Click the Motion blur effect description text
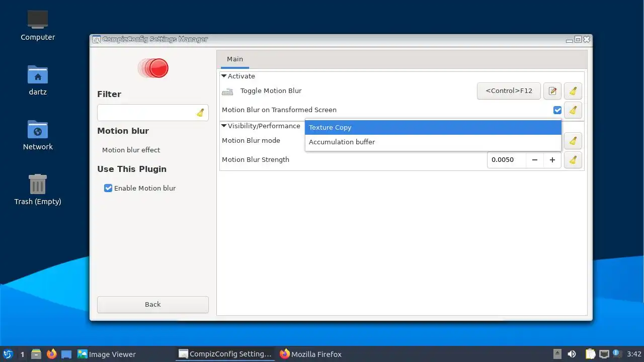The image size is (644, 362). (131, 150)
